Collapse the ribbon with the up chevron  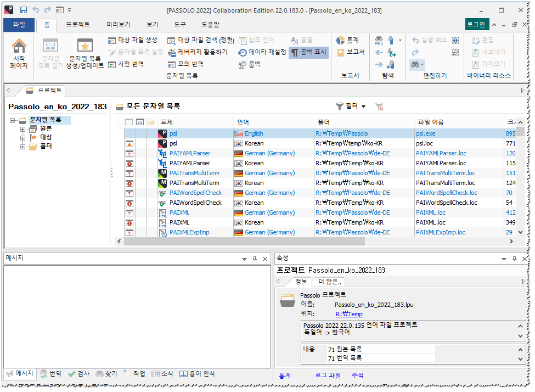tap(494, 25)
